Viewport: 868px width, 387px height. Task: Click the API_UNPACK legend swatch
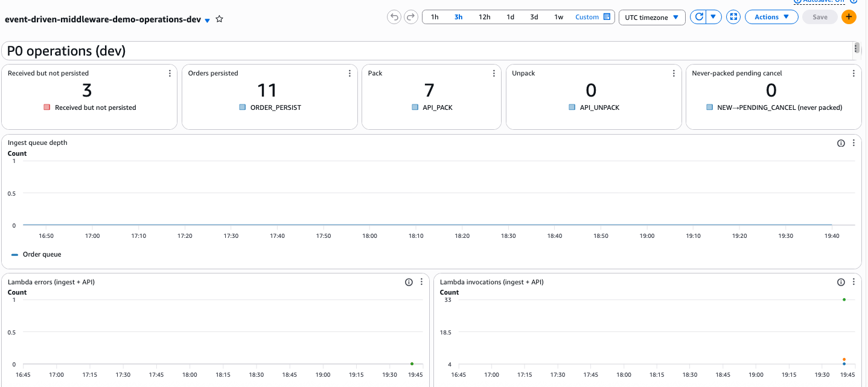(572, 107)
